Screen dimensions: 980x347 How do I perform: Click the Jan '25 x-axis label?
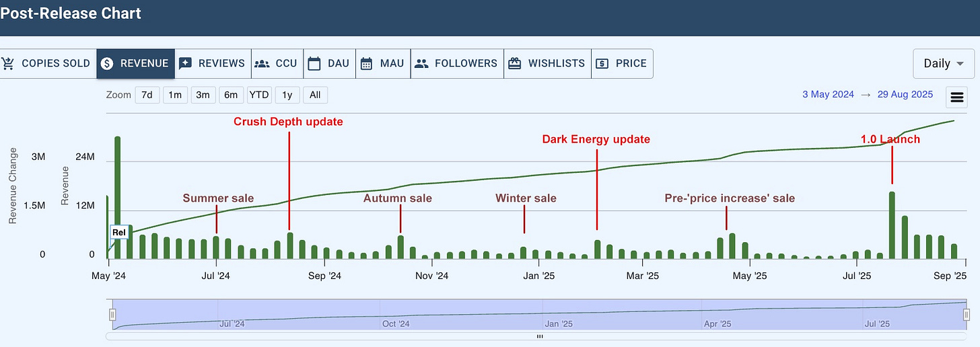pyautogui.click(x=538, y=276)
